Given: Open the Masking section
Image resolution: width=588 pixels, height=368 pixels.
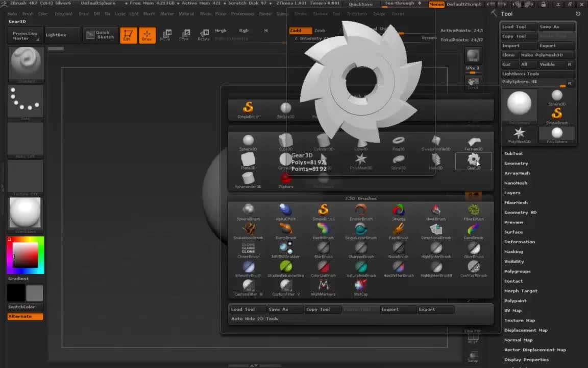Looking at the screenshot, I should pyautogui.click(x=513, y=251).
